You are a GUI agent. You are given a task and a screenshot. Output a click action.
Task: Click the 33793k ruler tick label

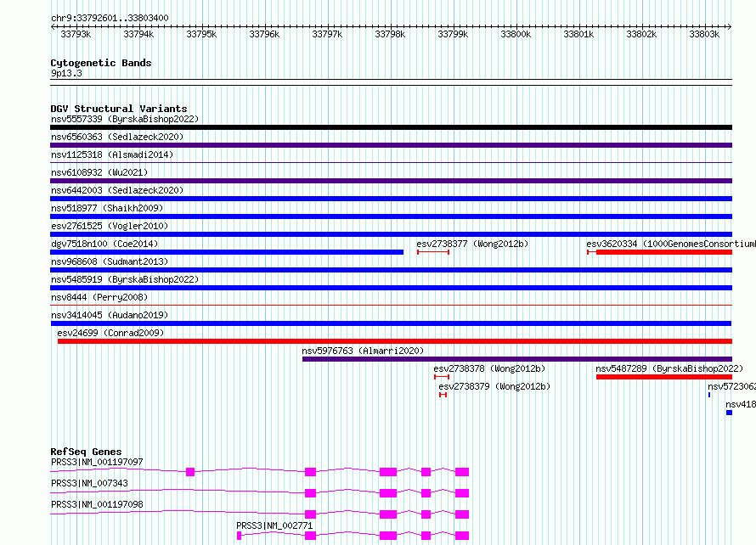point(76,34)
